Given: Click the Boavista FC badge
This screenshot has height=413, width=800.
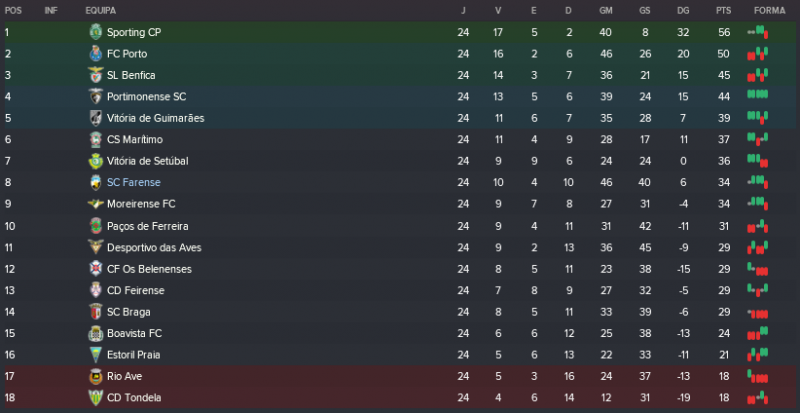Looking at the screenshot, I should [96, 333].
